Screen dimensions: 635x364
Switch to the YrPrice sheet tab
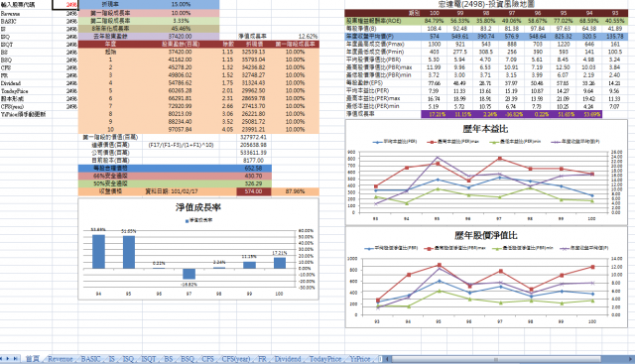click(x=360, y=359)
